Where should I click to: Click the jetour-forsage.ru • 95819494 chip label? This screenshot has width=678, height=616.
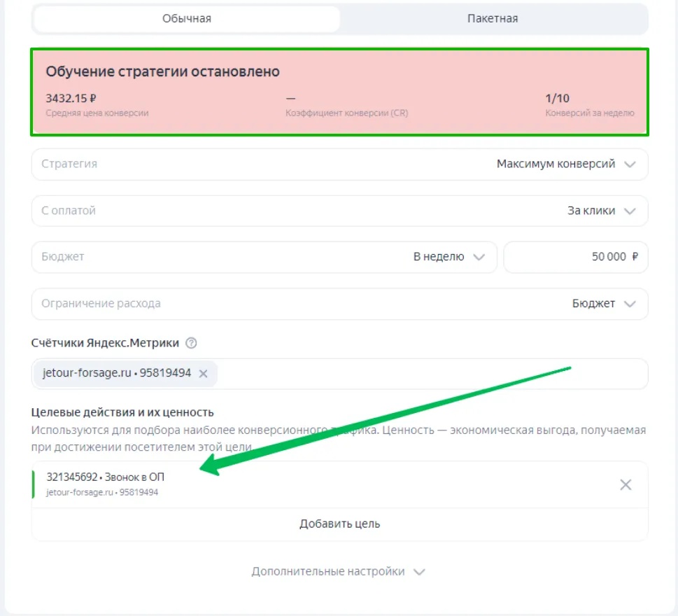click(116, 374)
